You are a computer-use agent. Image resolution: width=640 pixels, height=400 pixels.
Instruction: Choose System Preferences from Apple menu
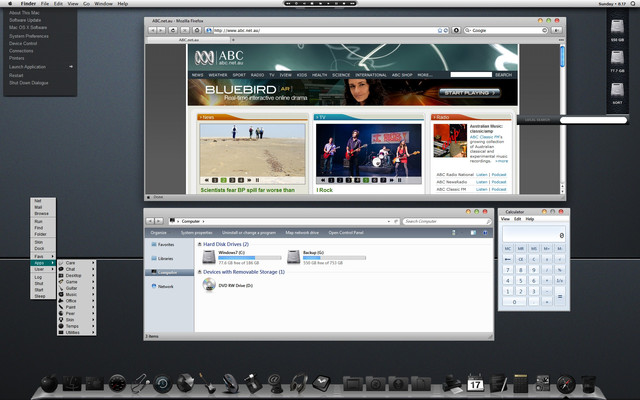click(x=29, y=36)
